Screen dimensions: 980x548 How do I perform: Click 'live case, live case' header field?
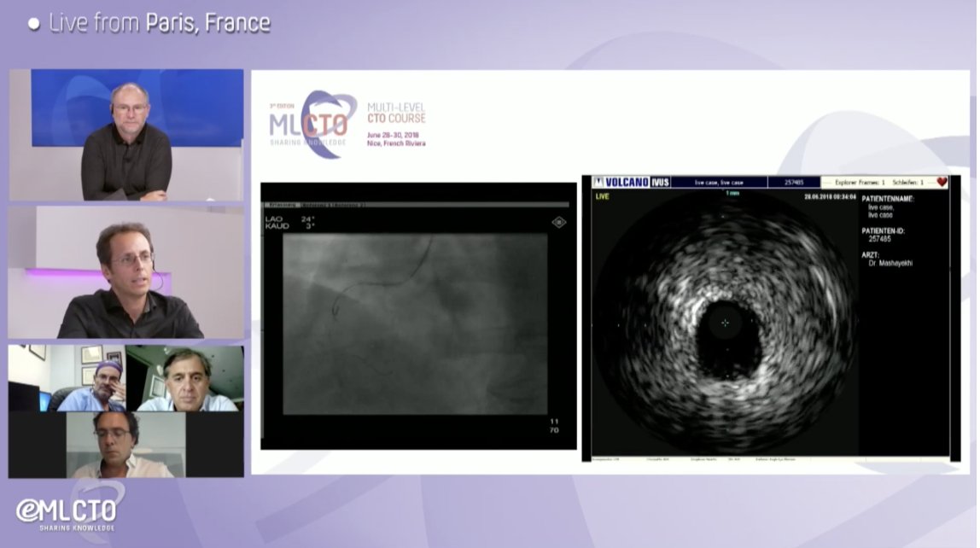(719, 183)
